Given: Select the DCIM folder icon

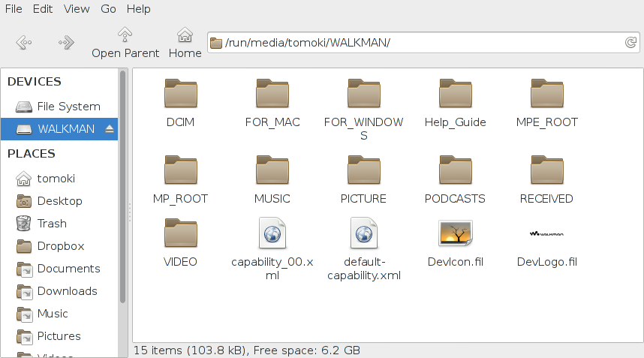Looking at the screenshot, I should coord(181,93).
